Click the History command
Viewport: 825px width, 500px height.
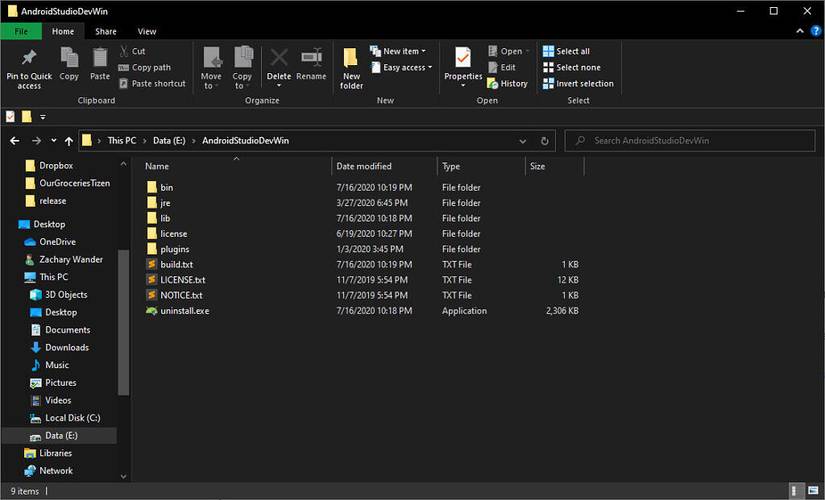point(507,84)
